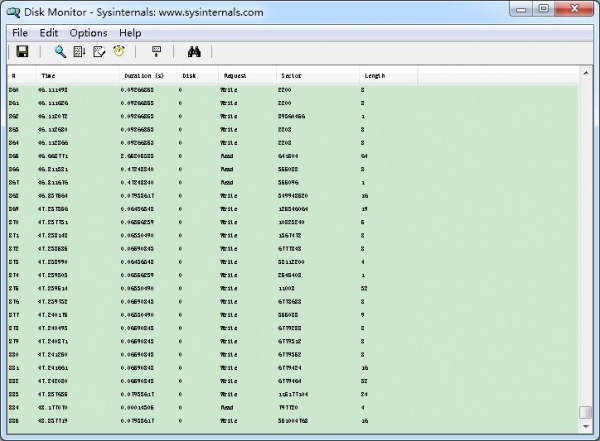The height and width of the screenshot is (441, 600).
Task: Select the last row numbered 326
Action: click(x=200, y=422)
